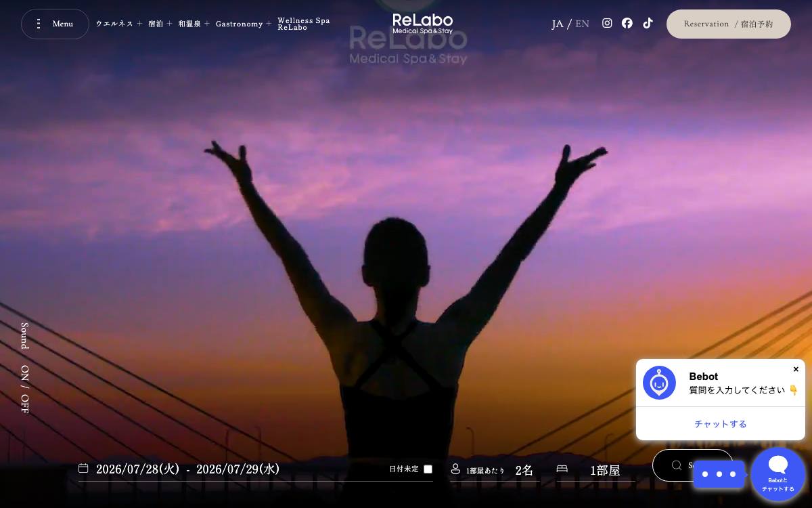This screenshot has width=812, height=508.
Task: Expand the ウエルネス navigation item
Action: pos(119,24)
